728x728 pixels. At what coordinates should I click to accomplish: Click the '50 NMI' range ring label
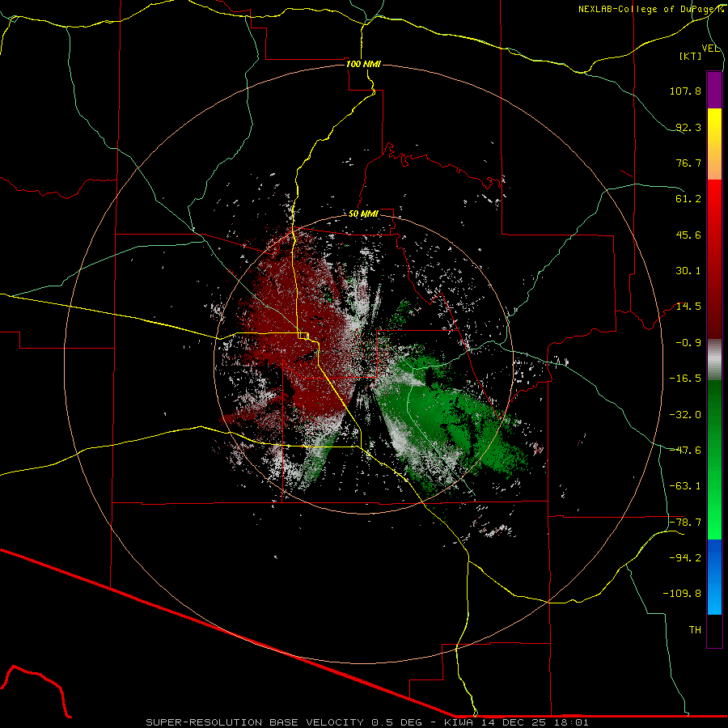coord(363,214)
